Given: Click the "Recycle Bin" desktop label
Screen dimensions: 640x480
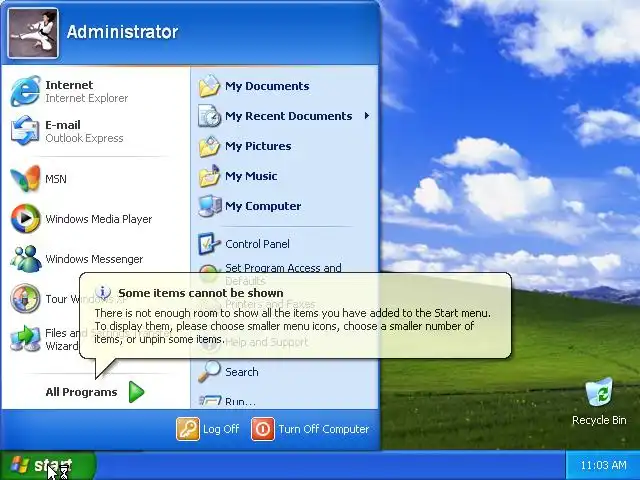Looking at the screenshot, I should click(x=599, y=420).
